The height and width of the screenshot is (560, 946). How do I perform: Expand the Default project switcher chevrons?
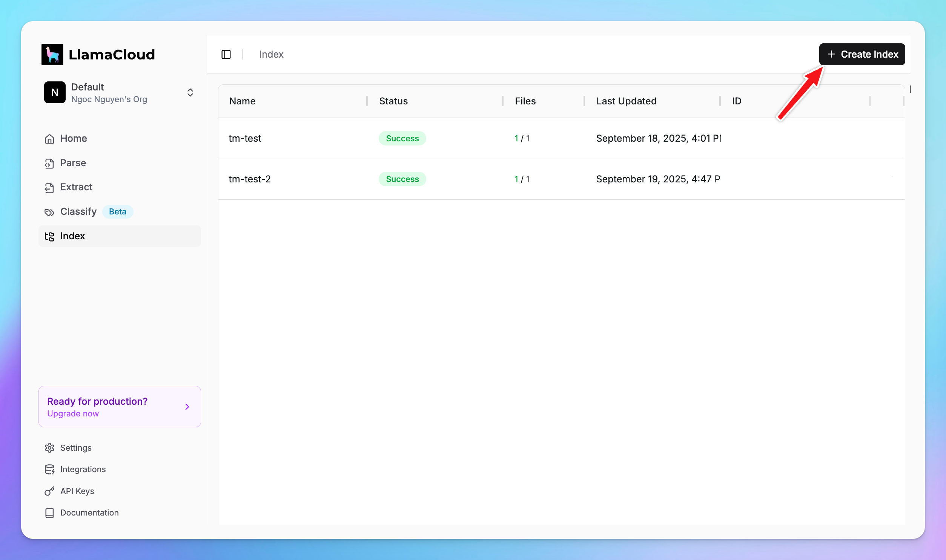click(190, 92)
